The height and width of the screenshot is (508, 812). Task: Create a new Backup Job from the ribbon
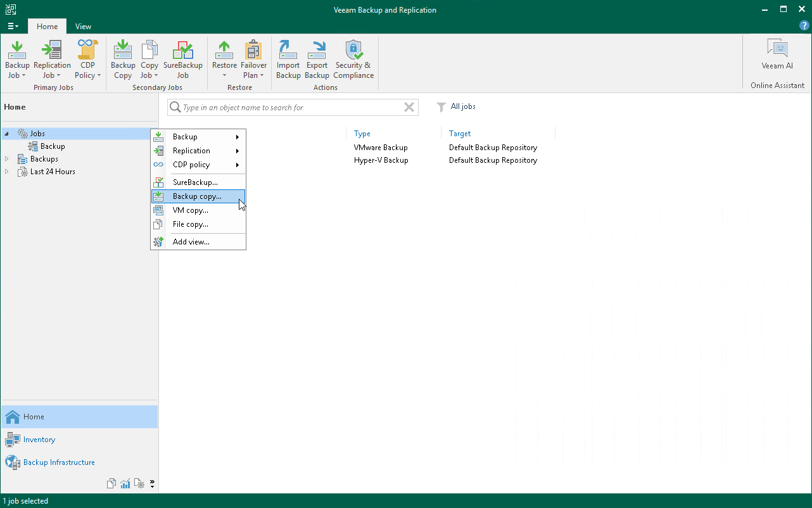[16, 57]
